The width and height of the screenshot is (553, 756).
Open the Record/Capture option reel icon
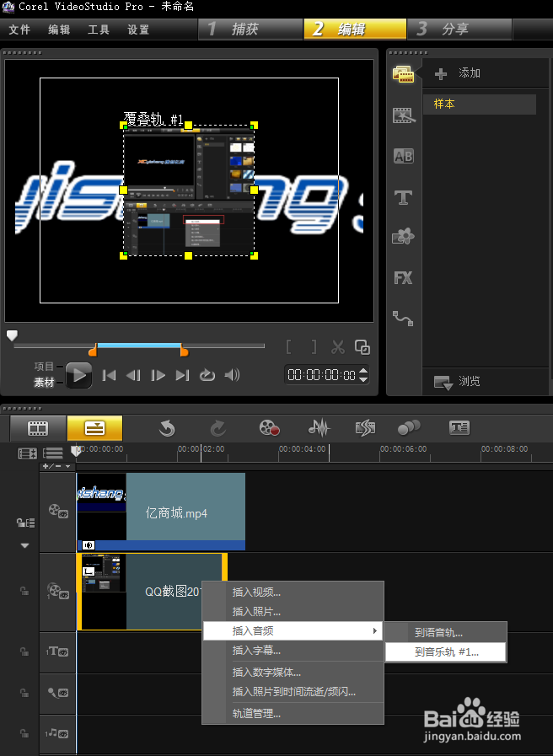[x=270, y=427]
